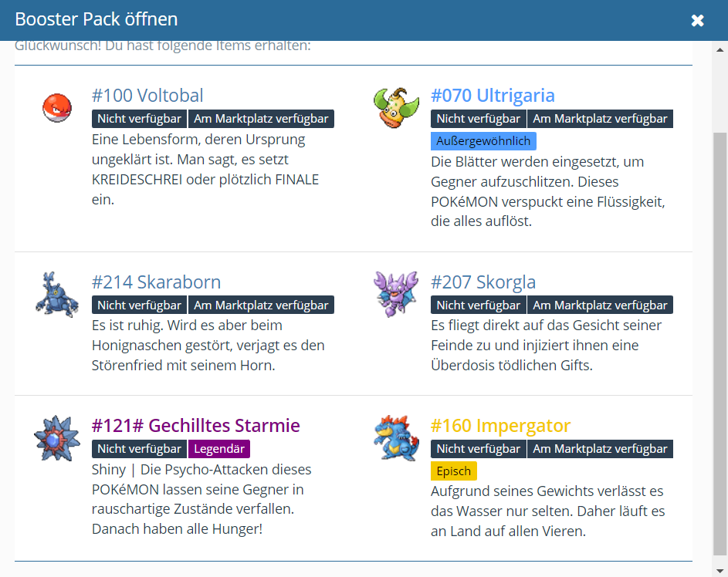Click the purple 'Legendär' rarity badge
Screen dimensions: 728x577
(x=219, y=449)
